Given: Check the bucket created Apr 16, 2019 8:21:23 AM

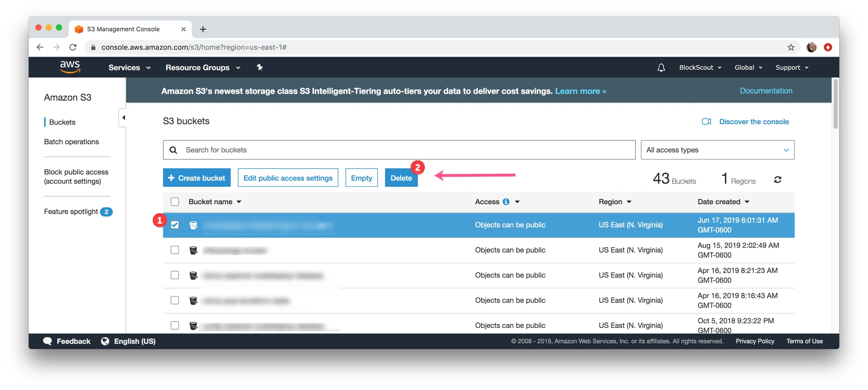Looking at the screenshot, I should click(175, 275).
